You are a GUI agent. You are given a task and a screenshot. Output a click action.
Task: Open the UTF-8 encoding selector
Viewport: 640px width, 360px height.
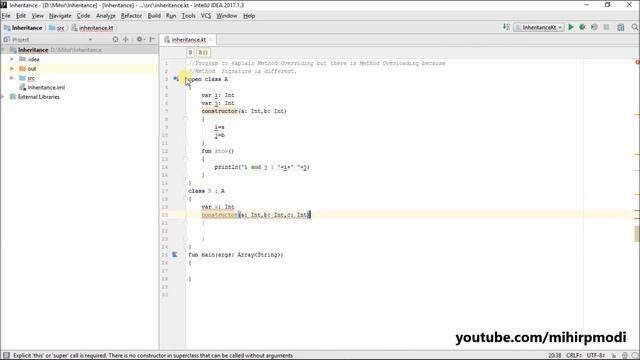click(x=596, y=356)
